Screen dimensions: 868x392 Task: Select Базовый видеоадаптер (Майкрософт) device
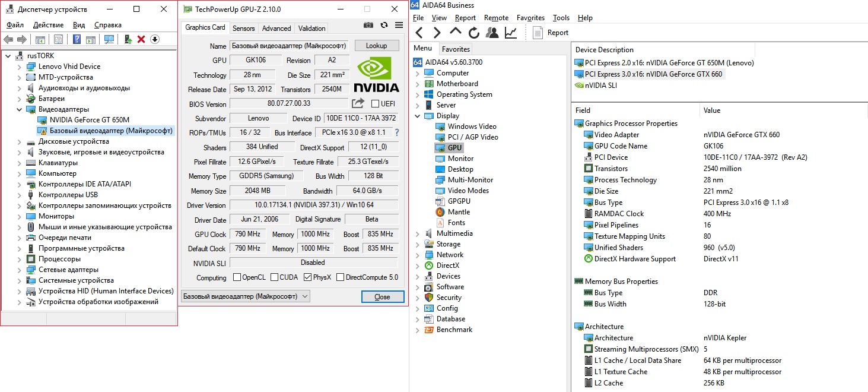pyautogui.click(x=106, y=131)
